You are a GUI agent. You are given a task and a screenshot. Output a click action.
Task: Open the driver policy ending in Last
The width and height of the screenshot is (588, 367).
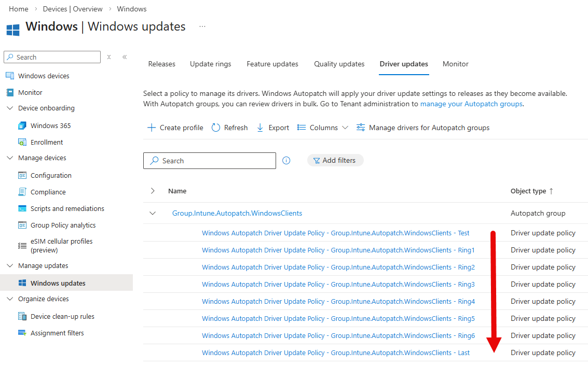(336, 353)
